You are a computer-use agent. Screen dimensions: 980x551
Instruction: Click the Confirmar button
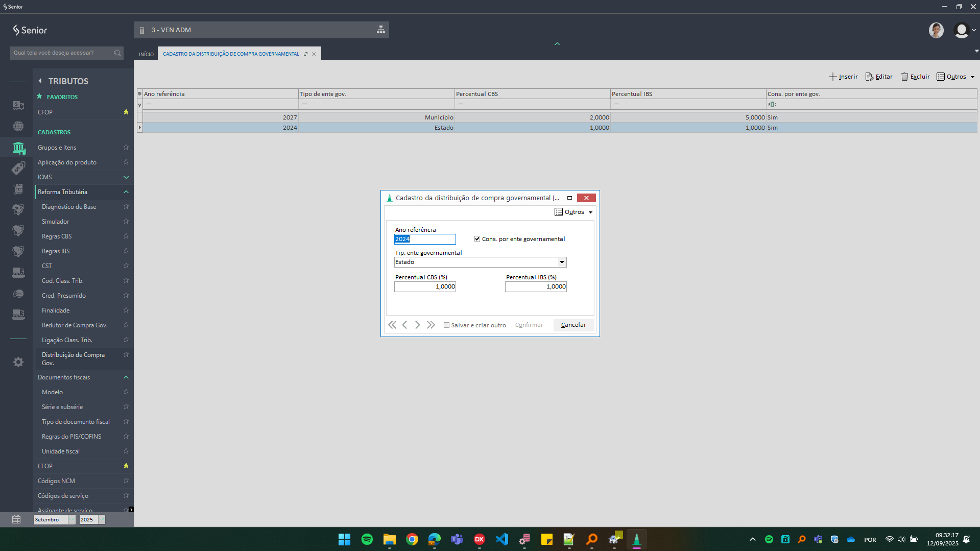tap(529, 325)
